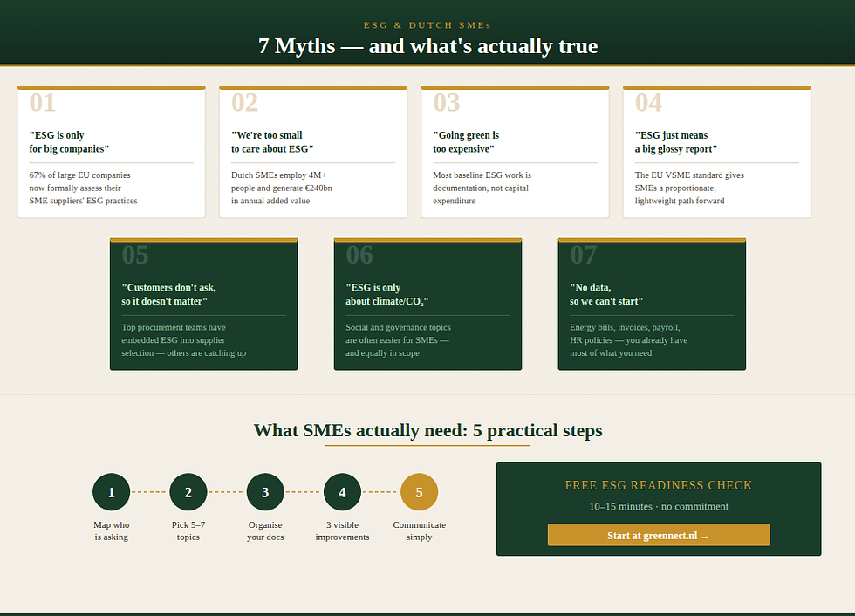The image size is (855, 616).
Task: Select the dark card 06 'ESG is only about climate/CO2'
Action: pyautogui.click(x=427, y=304)
